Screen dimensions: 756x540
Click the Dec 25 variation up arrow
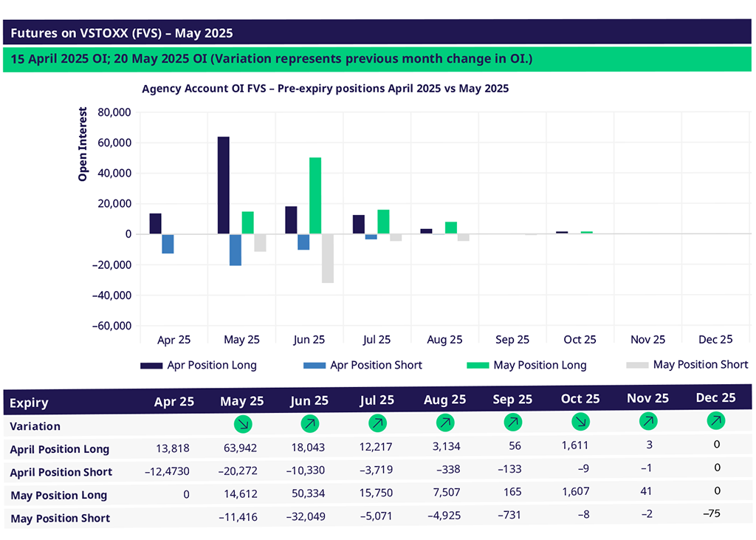[x=715, y=421]
